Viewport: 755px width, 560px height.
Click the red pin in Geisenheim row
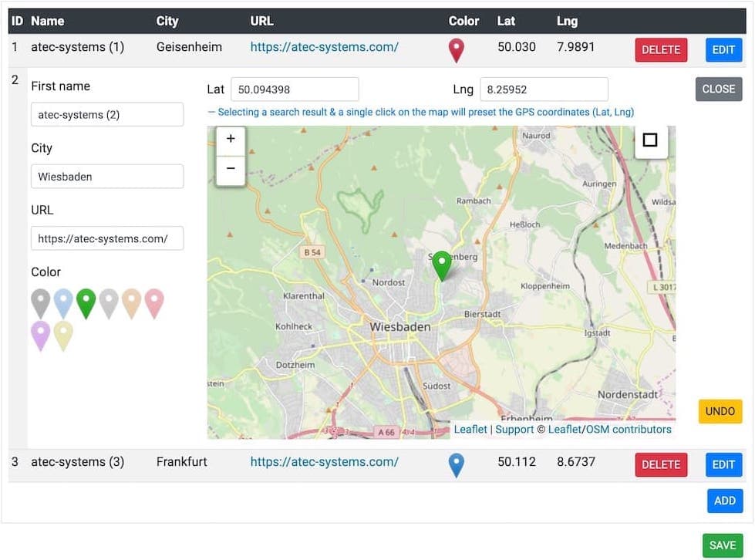(x=457, y=50)
